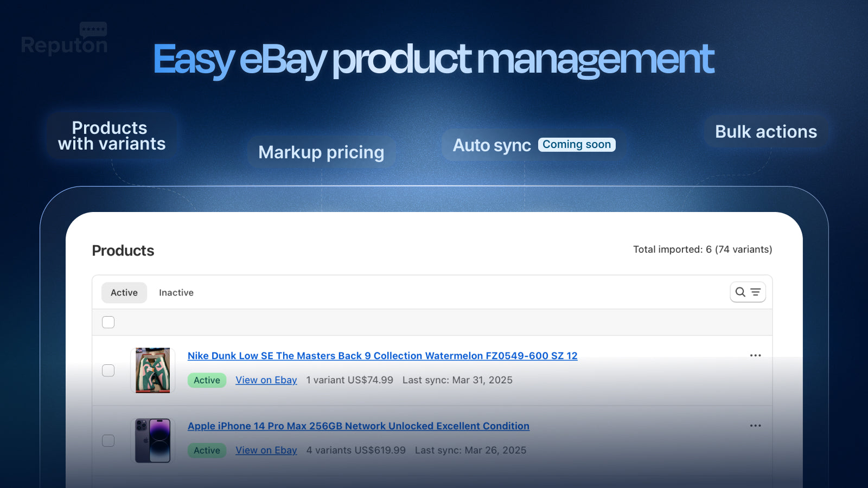Click the Coming soon badge next to Auto sync

pyautogui.click(x=577, y=144)
